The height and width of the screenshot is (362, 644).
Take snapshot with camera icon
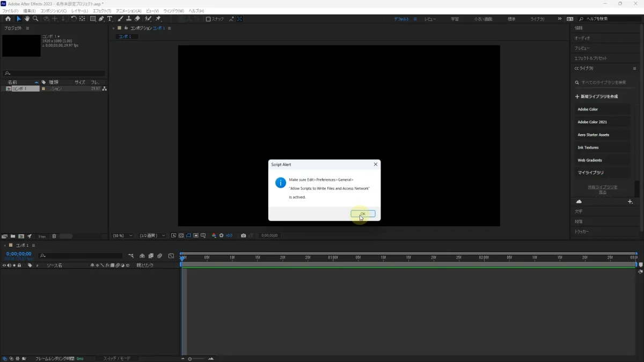tap(243, 235)
